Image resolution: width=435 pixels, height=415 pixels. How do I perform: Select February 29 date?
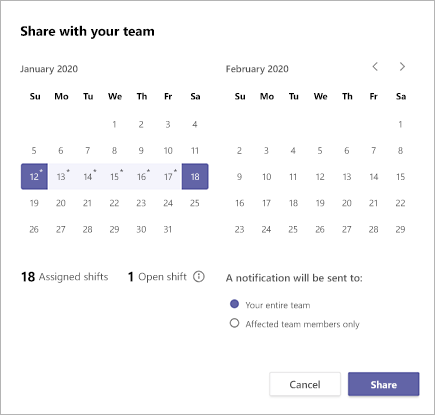(x=400, y=229)
